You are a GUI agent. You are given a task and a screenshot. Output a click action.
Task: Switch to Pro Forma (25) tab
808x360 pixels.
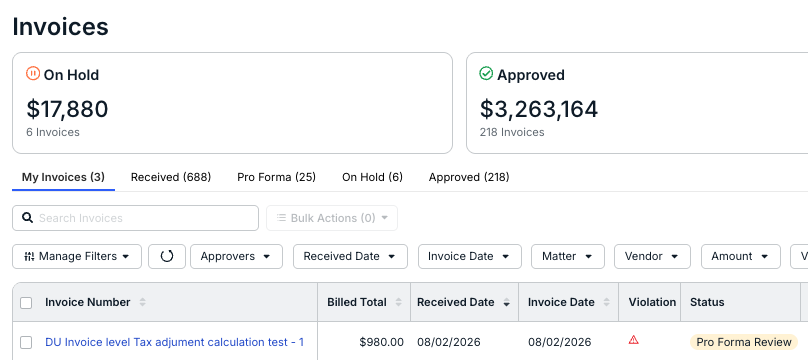click(x=277, y=177)
